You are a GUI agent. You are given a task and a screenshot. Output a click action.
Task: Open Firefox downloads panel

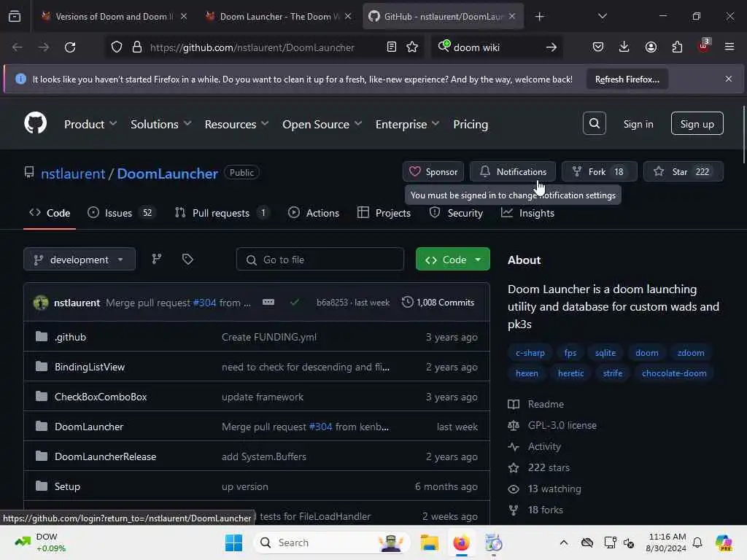tap(624, 47)
